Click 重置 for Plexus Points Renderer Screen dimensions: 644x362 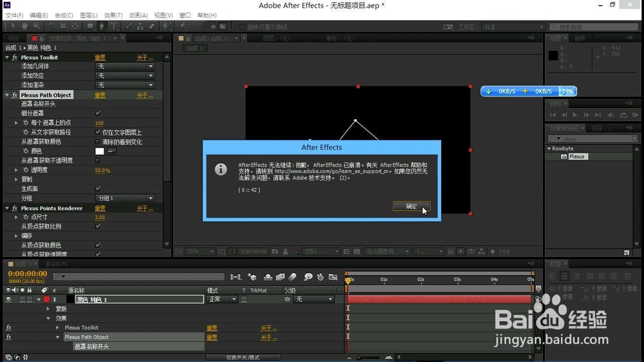pos(100,209)
